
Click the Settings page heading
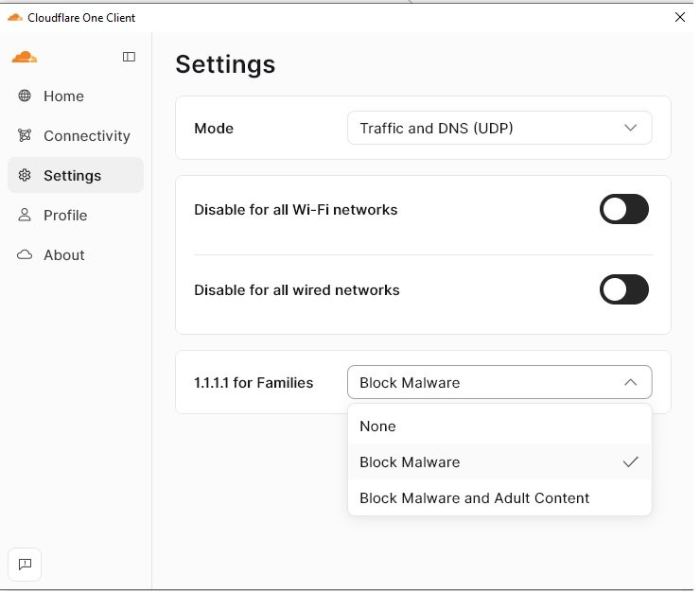[225, 64]
